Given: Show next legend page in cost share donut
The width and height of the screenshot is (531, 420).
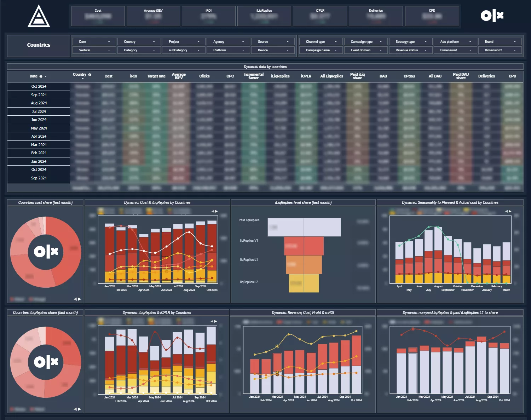Looking at the screenshot, I should point(80,299).
